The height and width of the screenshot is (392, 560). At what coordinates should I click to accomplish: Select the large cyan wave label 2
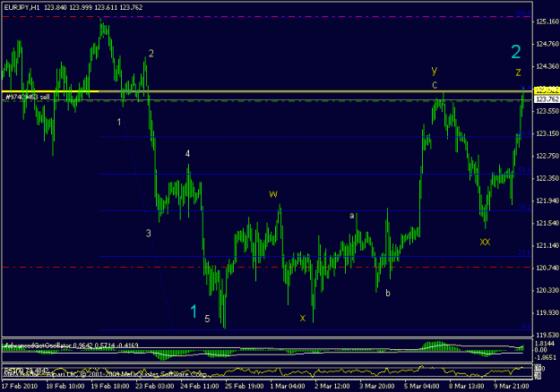[x=516, y=52]
